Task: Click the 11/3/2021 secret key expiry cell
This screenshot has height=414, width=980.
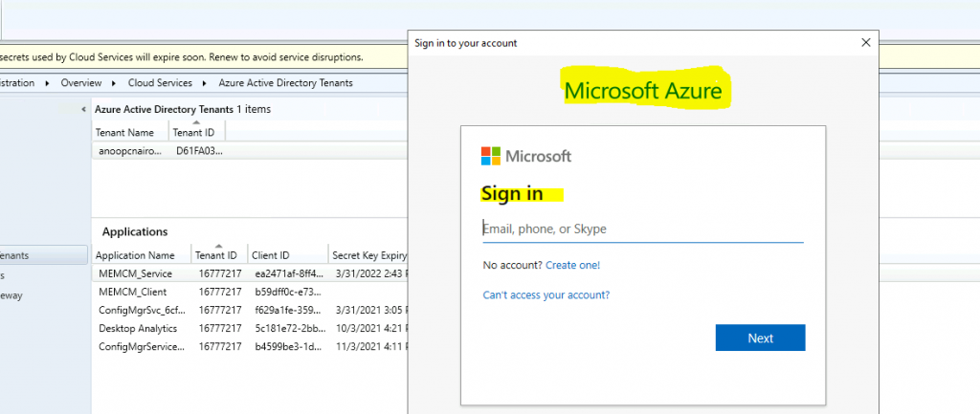Action: (x=371, y=346)
